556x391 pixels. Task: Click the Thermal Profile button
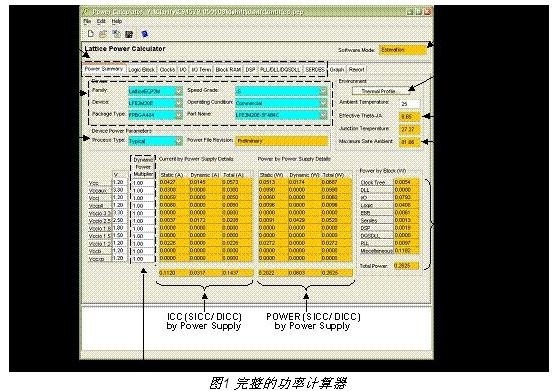pyautogui.click(x=378, y=91)
